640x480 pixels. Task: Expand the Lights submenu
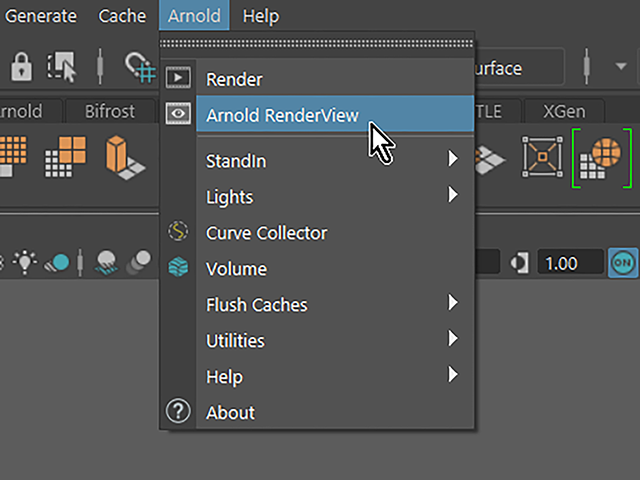(335, 196)
